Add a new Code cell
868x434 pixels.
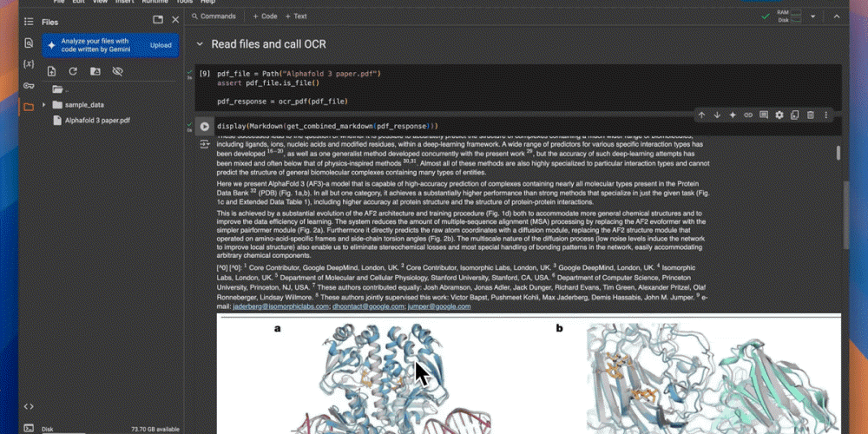coord(265,16)
